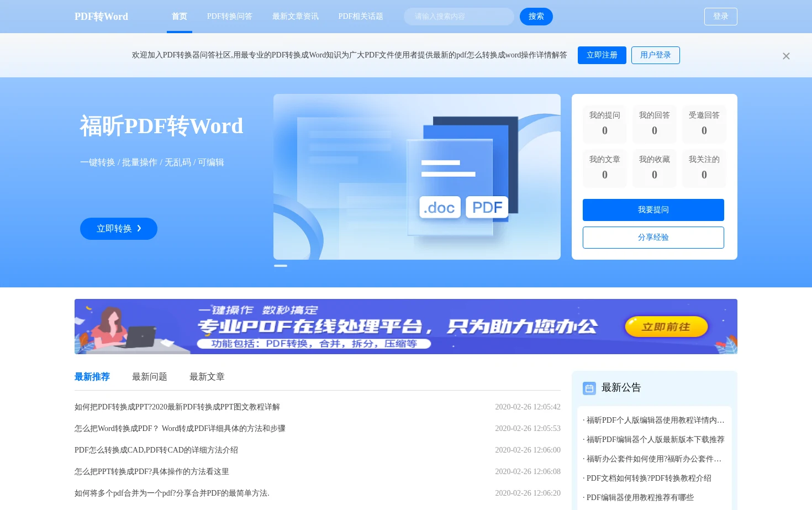Click the 我要提问 button
Viewport: 812px width, 510px height.
click(x=653, y=210)
